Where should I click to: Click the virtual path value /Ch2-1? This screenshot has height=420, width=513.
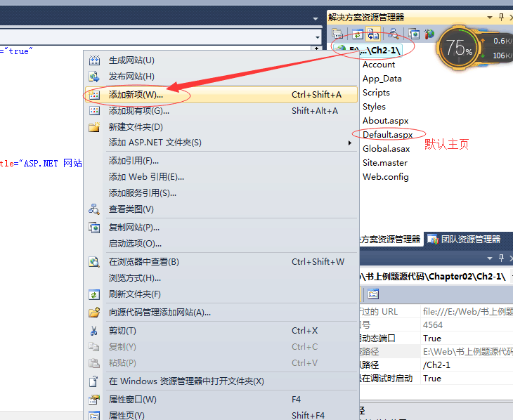[x=436, y=365]
